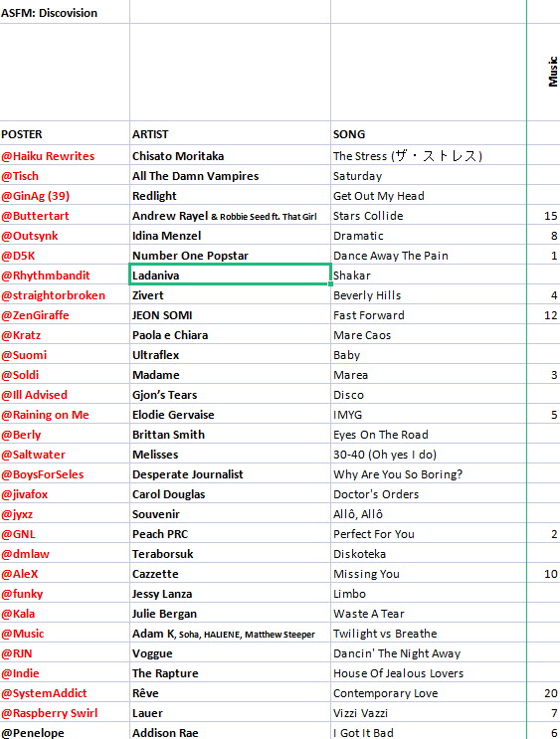Select the Idina Menzel artist cell
Viewport: 560px width, 739px height.
click(x=230, y=235)
